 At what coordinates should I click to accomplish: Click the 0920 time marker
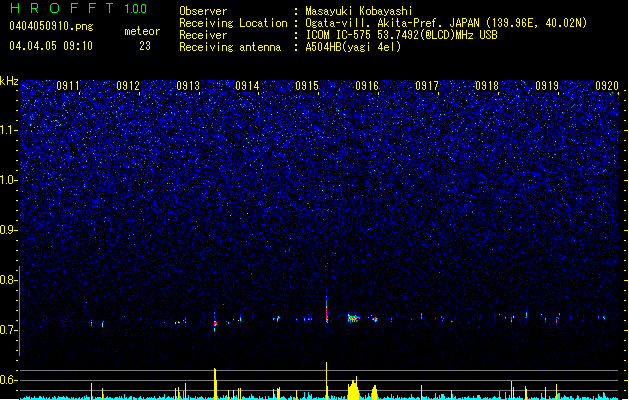point(607,85)
